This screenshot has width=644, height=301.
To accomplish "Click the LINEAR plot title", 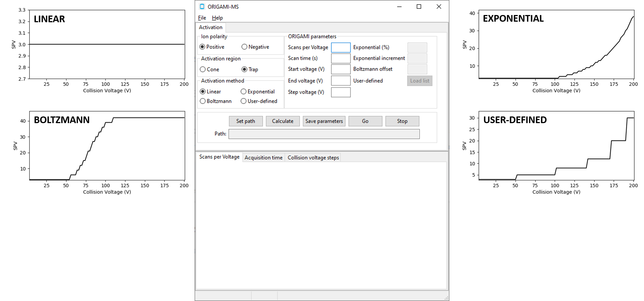I will (x=49, y=19).
